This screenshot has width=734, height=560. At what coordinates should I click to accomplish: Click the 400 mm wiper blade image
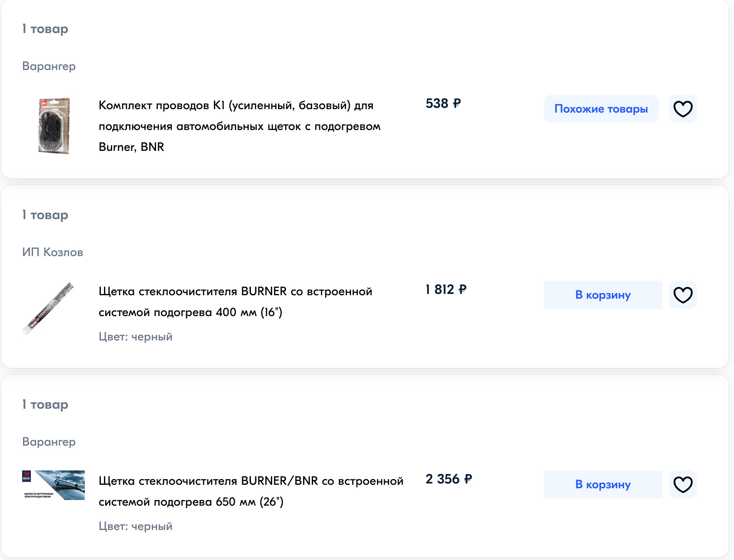(49, 308)
